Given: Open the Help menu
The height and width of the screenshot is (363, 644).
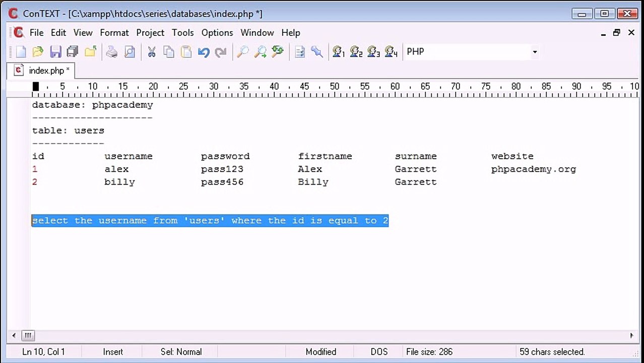Looking at the screenshot, I should tap(291, 32).
